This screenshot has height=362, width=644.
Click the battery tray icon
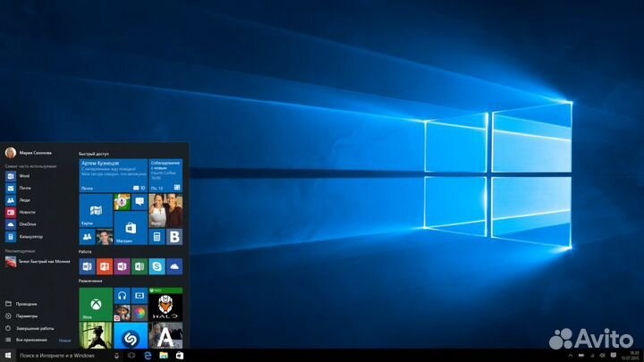click(x=581, y=356)
